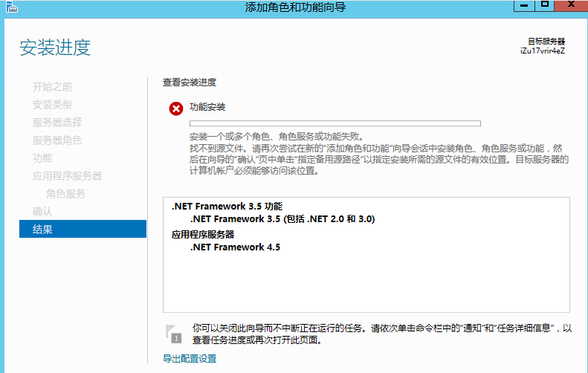This screenshot has height=373, width=588.
Task: Select the highlighted 结果 step
Action: coord(42,230)
